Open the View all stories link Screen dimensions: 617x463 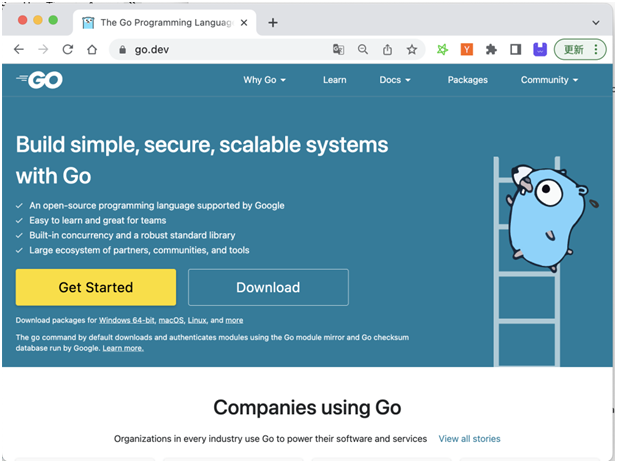point(469,439)
